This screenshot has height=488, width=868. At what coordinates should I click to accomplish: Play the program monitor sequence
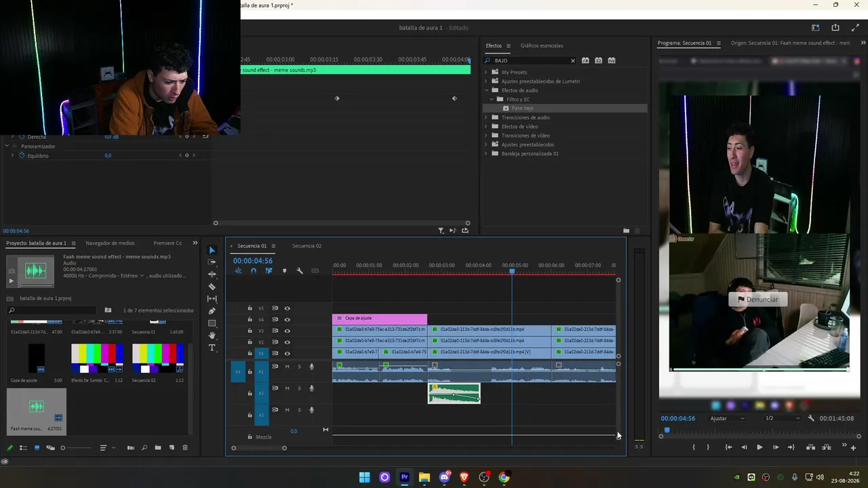click(x=759, y=447)
